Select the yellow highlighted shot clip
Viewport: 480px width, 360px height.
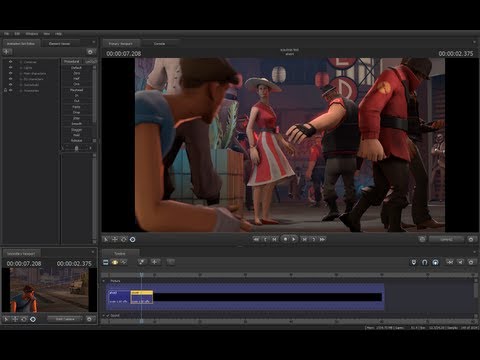click(x=142, y=297)
